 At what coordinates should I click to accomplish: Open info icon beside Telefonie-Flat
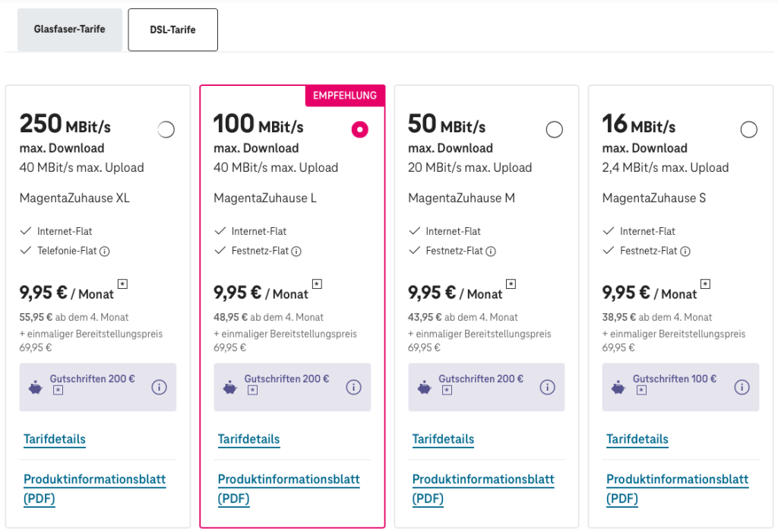click(x=106, y=251)
